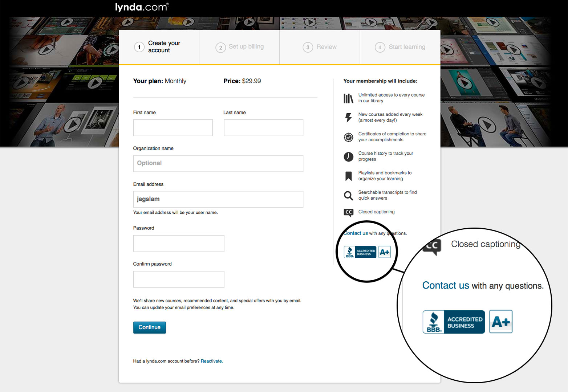Image resolution: width=568 pixels, height=392 pixels.
Task: Click into the Organization name field
Action: [x=218, y=163]
